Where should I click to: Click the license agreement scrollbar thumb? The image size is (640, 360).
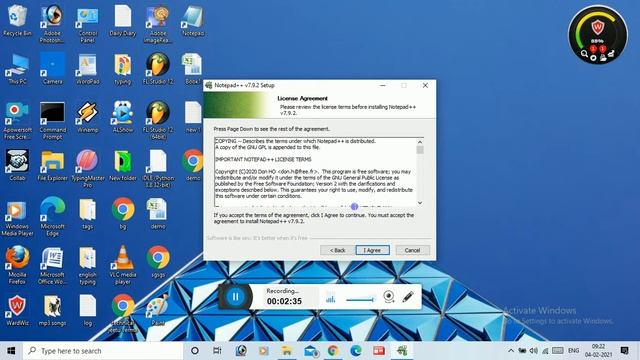click(420, 150)
